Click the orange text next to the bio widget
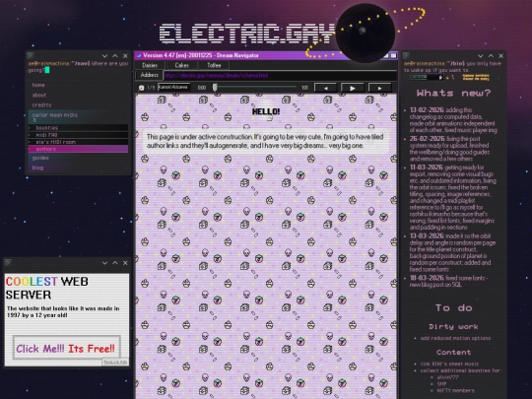 476,78
